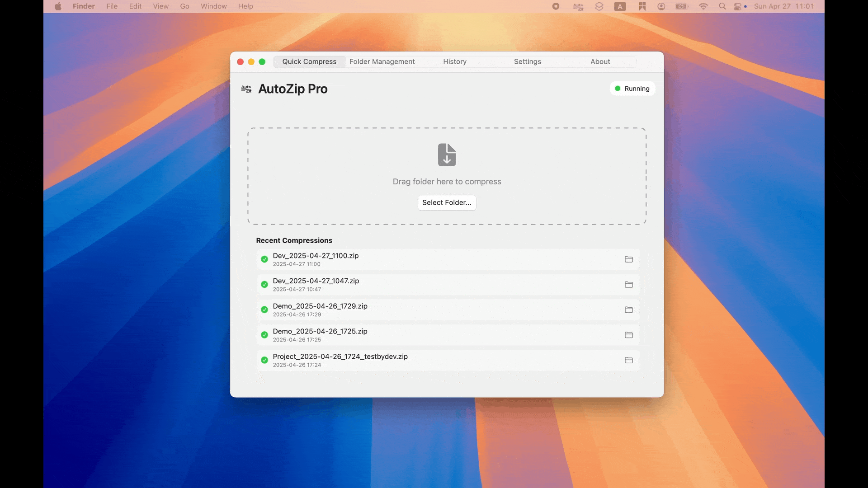Open the Edit menu
Screen dimensions: 868x488
(135, 6)
